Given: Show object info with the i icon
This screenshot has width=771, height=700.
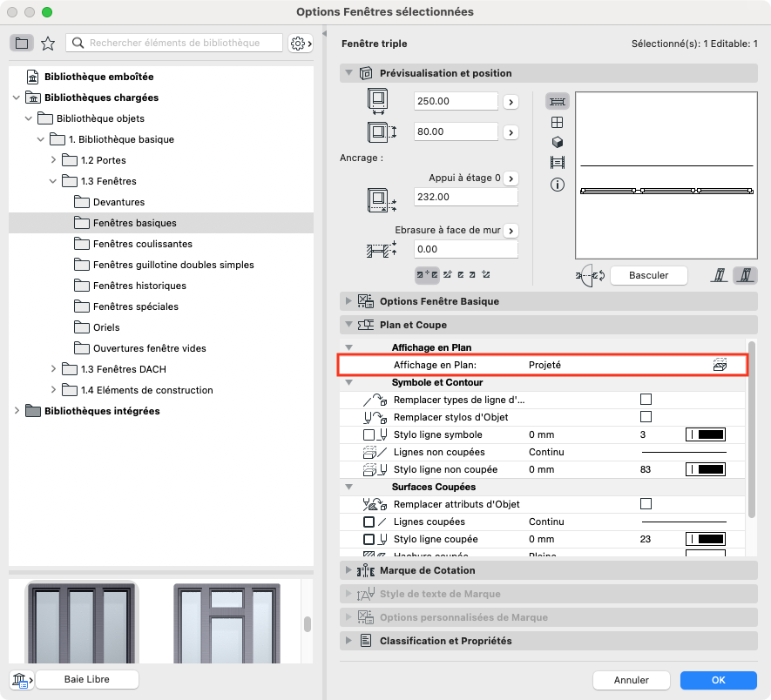Looking at the screenshot, I should point(557,185).
